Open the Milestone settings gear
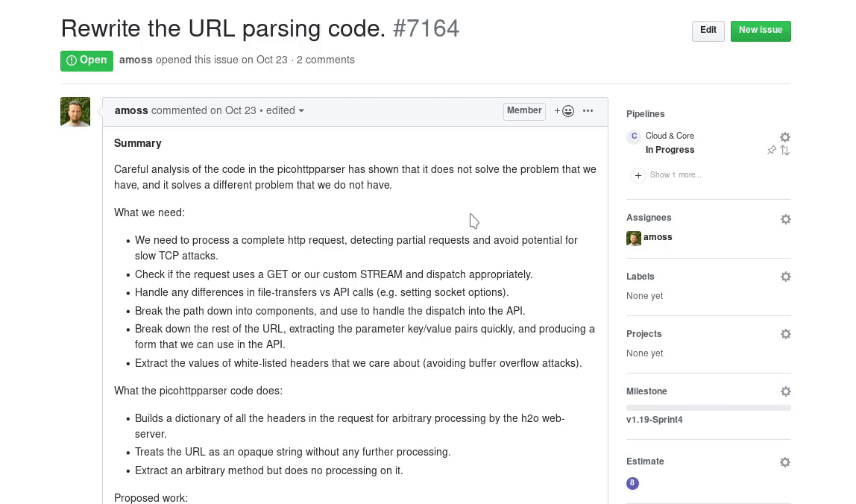856x504 pixels. pyautogui.click(x=785, y=391)
